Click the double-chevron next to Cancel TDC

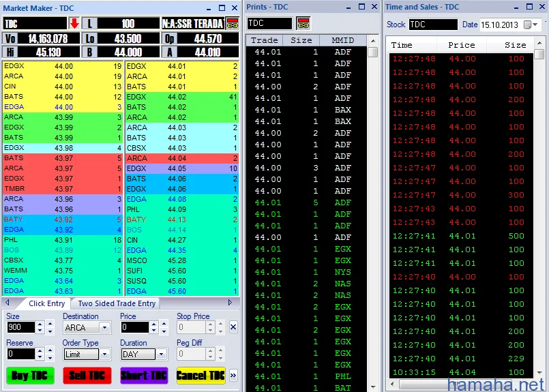(233, 376)
